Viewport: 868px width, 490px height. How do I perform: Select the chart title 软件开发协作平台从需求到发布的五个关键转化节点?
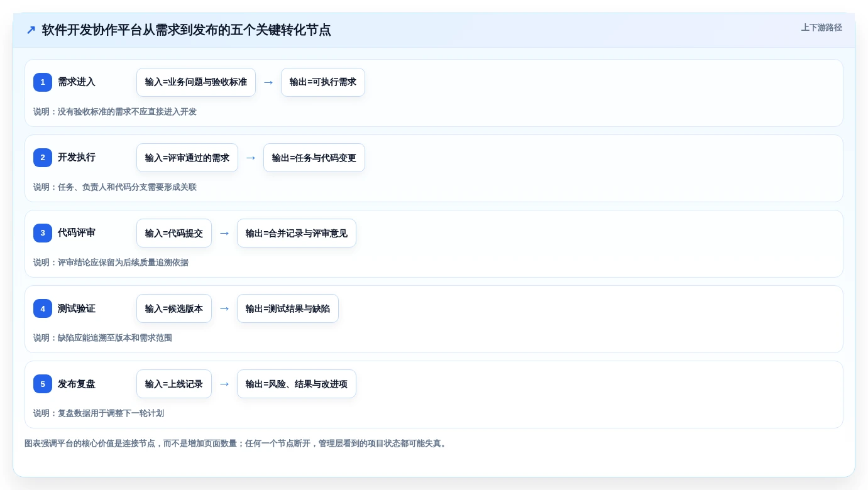[186, 30]
